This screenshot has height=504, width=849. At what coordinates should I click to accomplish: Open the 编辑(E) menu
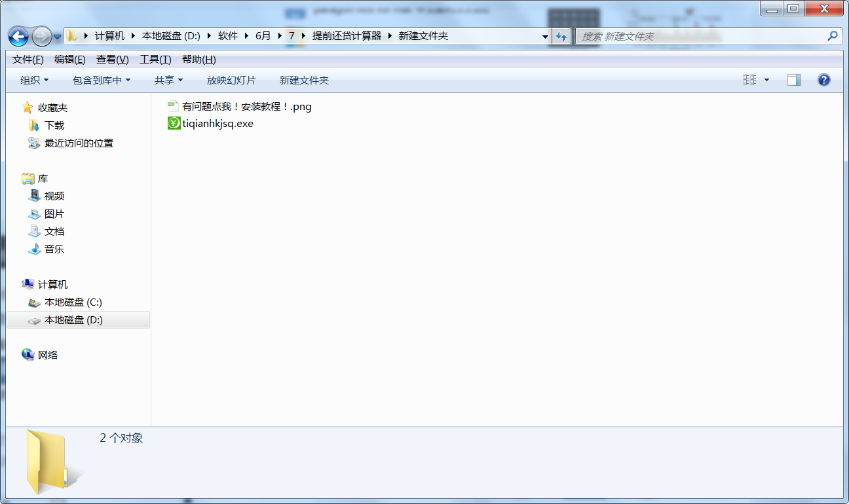[69, 60]
